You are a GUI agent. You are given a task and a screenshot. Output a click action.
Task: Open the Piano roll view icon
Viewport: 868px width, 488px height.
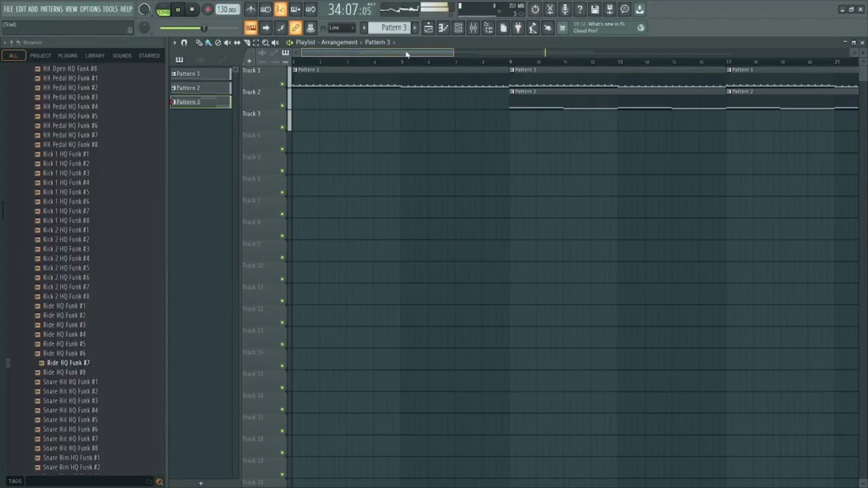pyautogui.click(x=443, y=28)
